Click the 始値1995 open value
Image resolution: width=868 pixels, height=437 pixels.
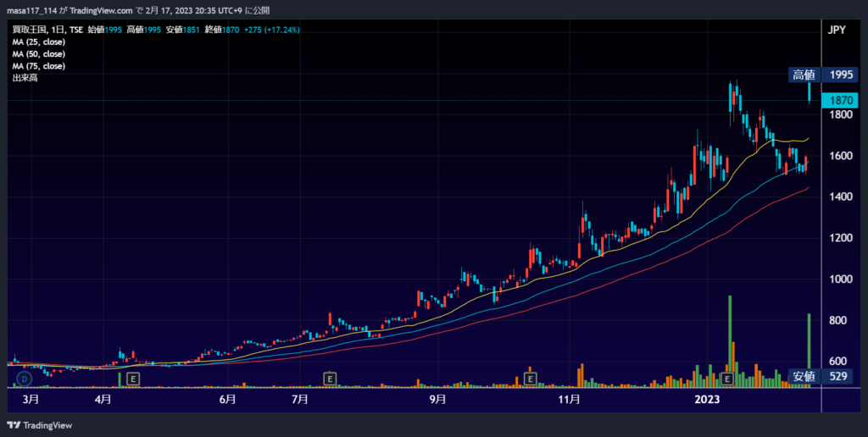point(104,30)
